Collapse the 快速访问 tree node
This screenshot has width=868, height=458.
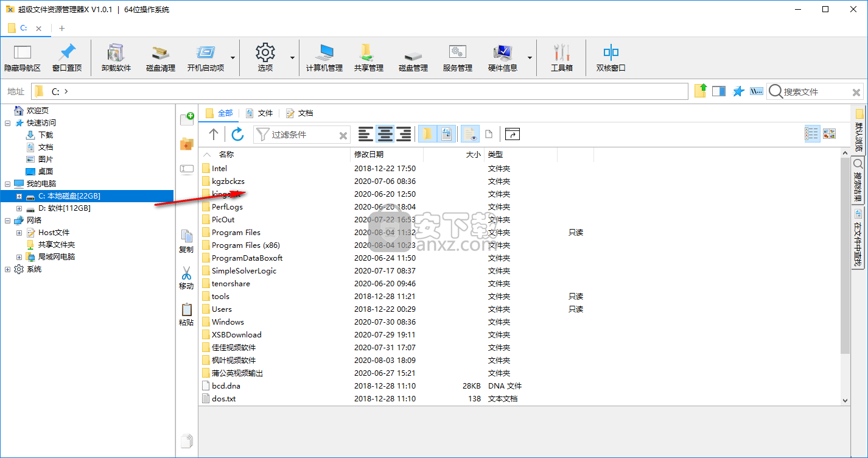click(7, 123)
